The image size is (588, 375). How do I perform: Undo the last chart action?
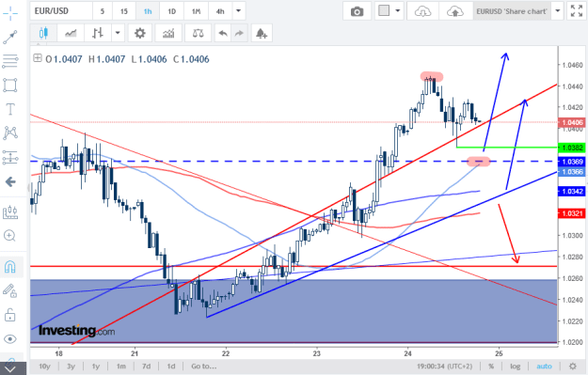click(x=223, y=33)
